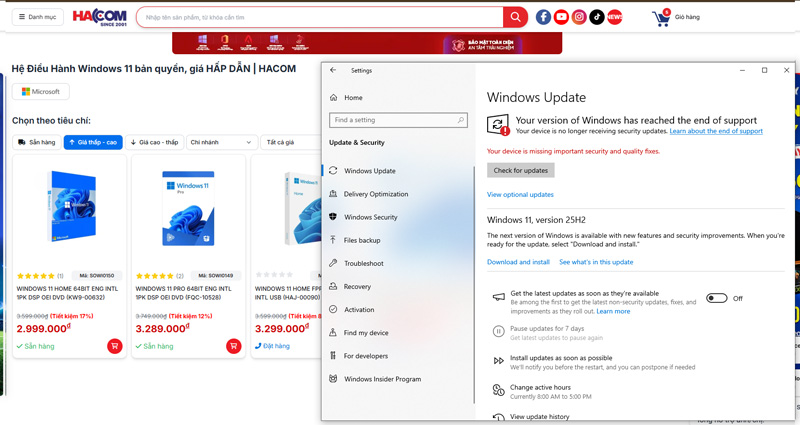The image size is (800, 425).
Task: Open WINDOWS 11 PRO 64BIT ENG INTL title
Action: point(184,293)
